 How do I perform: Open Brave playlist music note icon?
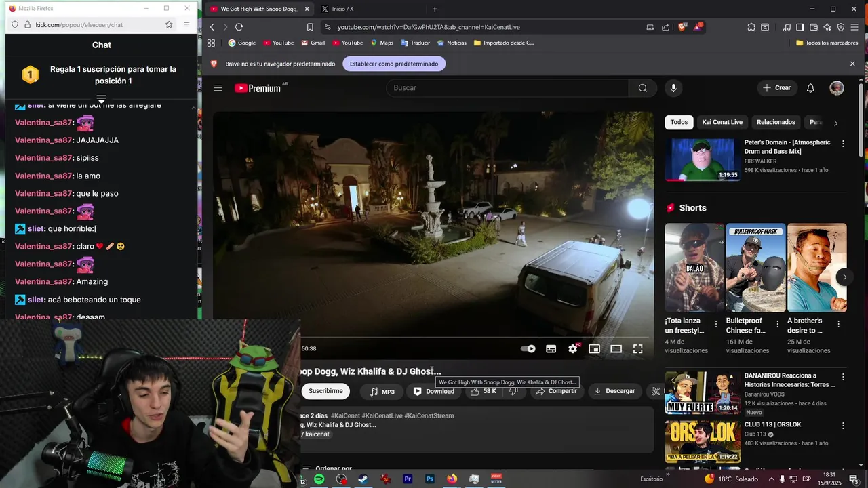(x=787, y=27)
